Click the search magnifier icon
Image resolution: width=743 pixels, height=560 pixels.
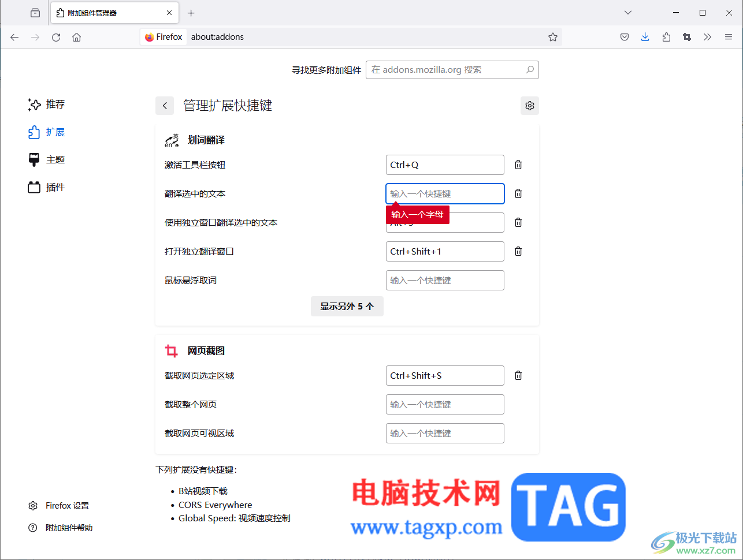[530, 70]
